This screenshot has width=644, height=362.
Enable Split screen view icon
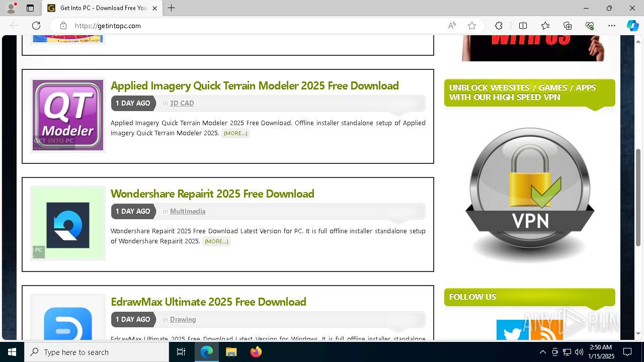(x=523, y=26)
